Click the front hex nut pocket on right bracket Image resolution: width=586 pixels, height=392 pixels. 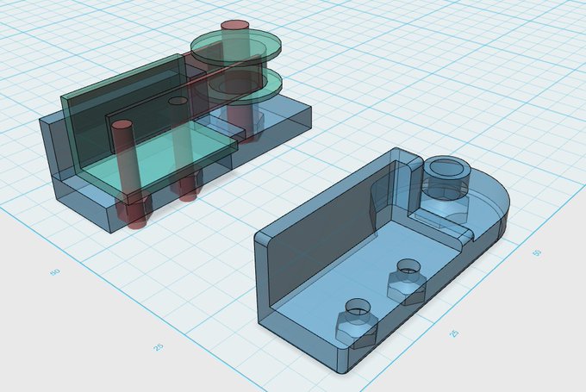[356, 323]
